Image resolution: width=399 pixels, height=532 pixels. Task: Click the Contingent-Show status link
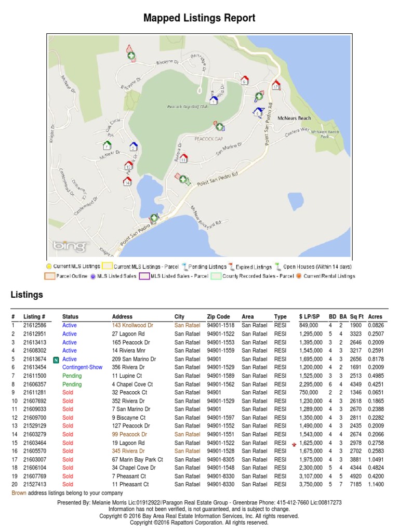point(82,367)
